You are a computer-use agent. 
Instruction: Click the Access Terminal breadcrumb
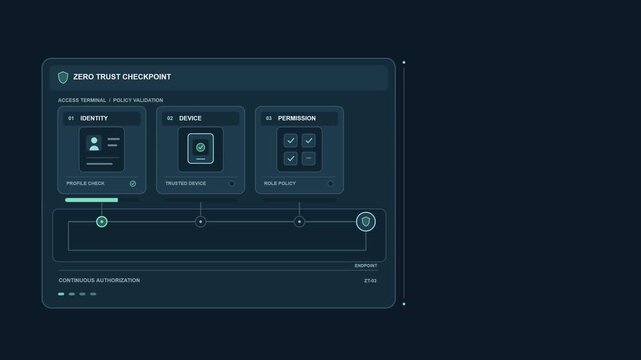(82, 100)
